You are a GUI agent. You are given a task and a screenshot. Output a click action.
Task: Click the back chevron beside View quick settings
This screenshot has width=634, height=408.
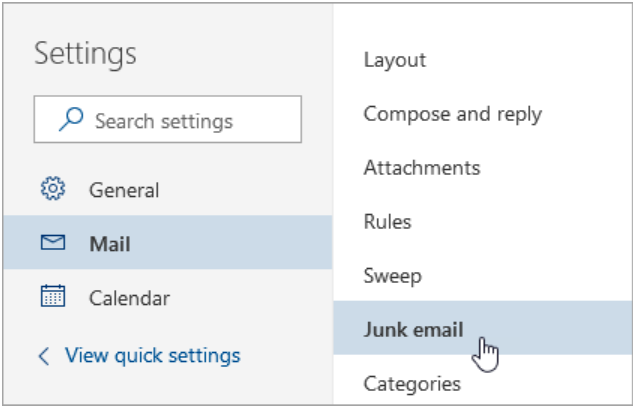[43, 355]
